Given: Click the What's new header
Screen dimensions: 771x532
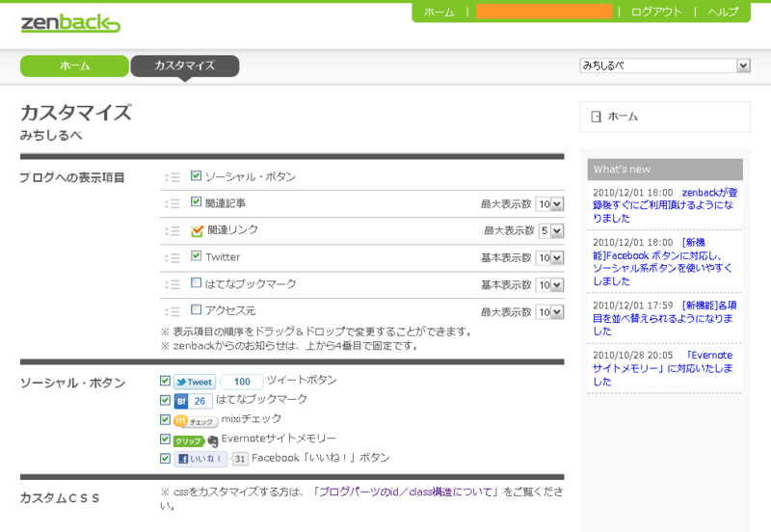Looking at the screenshot, I should coord(665,169).
